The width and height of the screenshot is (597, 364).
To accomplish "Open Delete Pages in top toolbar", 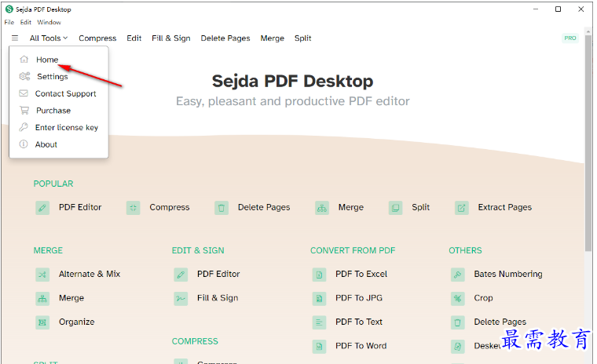I will pos(225,38).
